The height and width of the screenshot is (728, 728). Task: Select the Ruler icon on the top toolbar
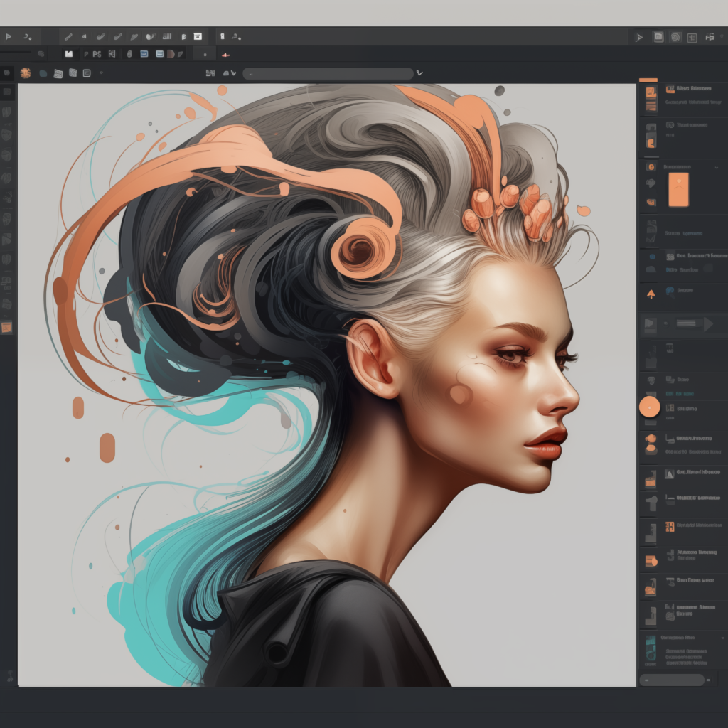166,36
